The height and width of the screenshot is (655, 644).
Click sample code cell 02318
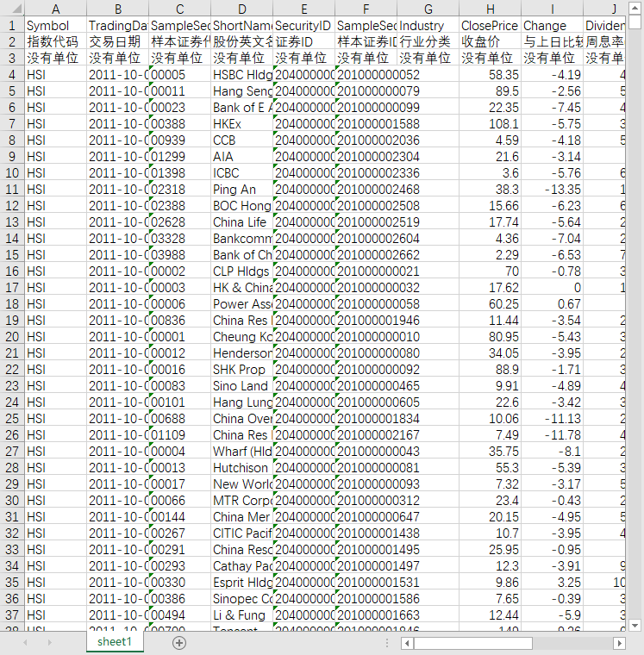pos(179,190)
